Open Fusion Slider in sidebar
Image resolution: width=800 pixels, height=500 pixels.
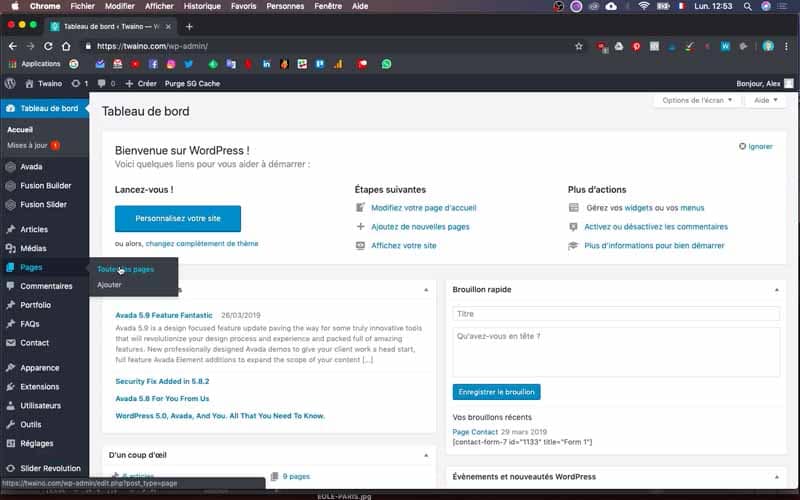44,205
